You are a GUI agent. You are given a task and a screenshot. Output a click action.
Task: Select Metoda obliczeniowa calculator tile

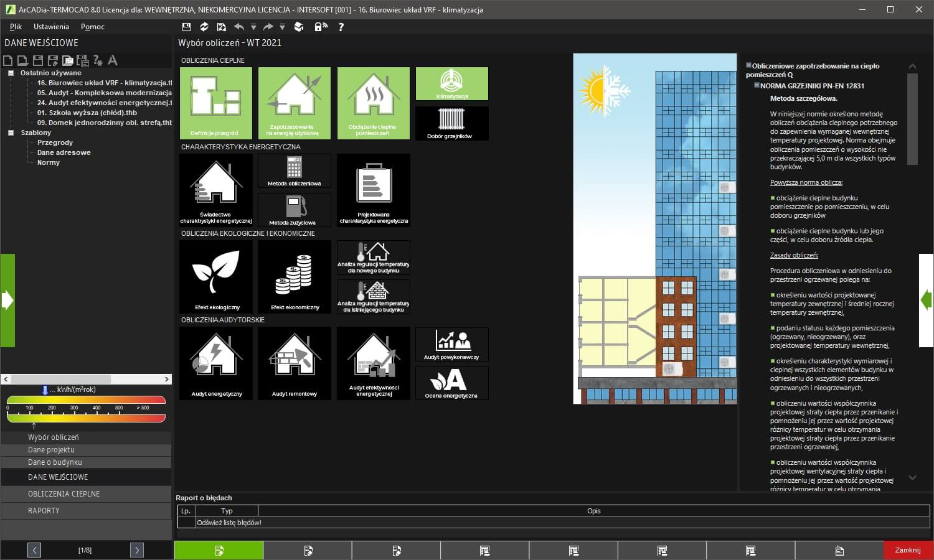click(x=295, y=170)
